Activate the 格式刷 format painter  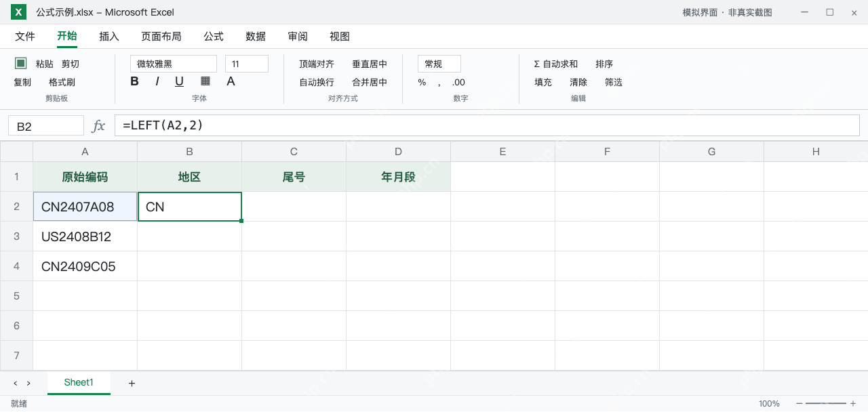[x=62, y=82]
